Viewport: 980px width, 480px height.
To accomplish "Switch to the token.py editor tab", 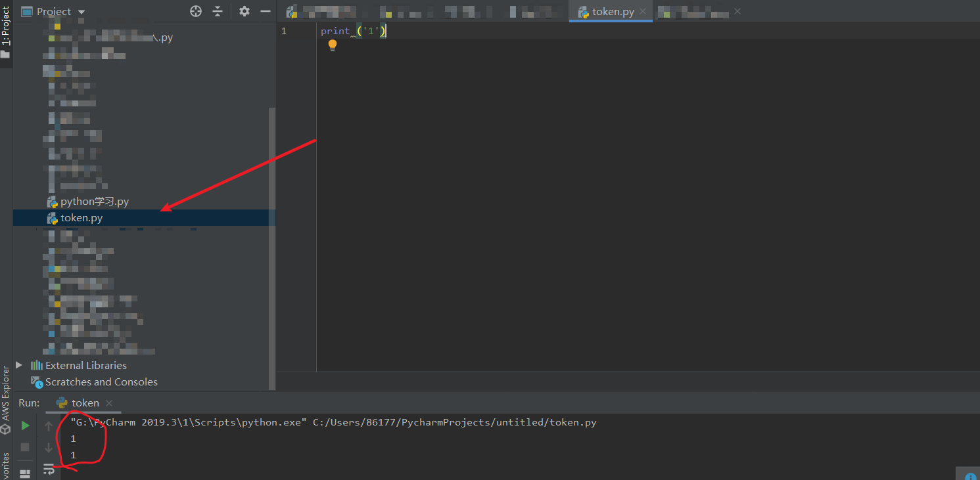I will 610,11.
